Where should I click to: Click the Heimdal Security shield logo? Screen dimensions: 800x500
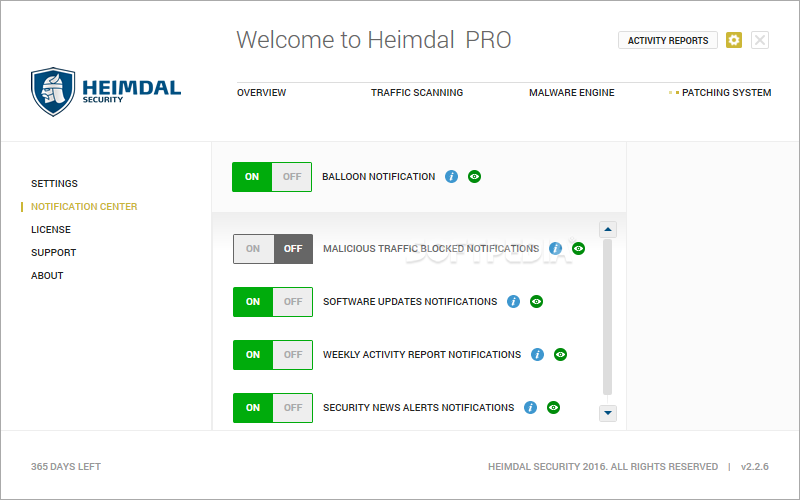53,92
